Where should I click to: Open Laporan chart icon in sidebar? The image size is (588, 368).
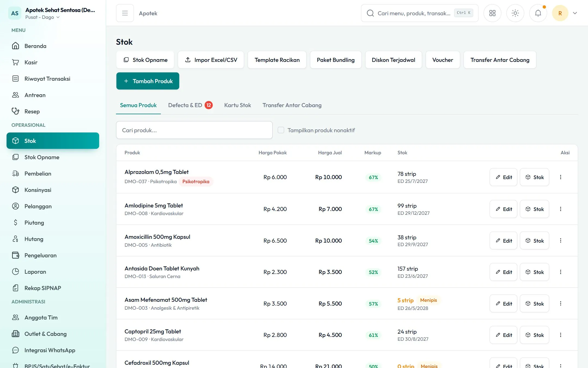(16, 272)
